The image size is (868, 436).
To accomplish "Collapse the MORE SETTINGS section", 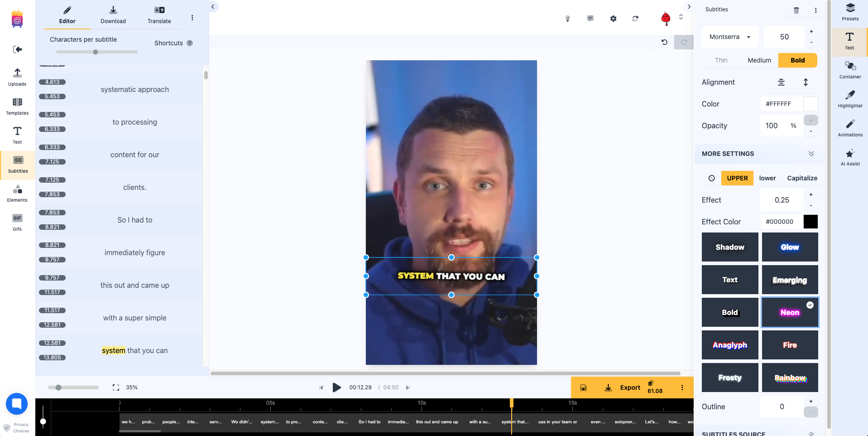I will 810,154.
